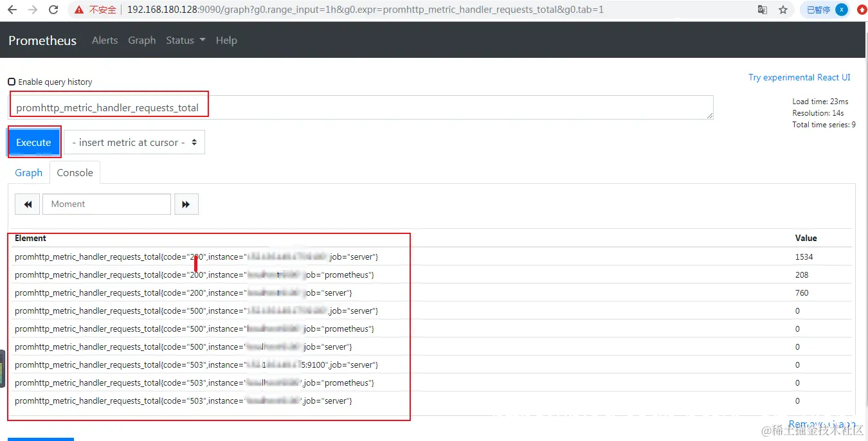Click the Load time: 23ms text

pos(820,102)
